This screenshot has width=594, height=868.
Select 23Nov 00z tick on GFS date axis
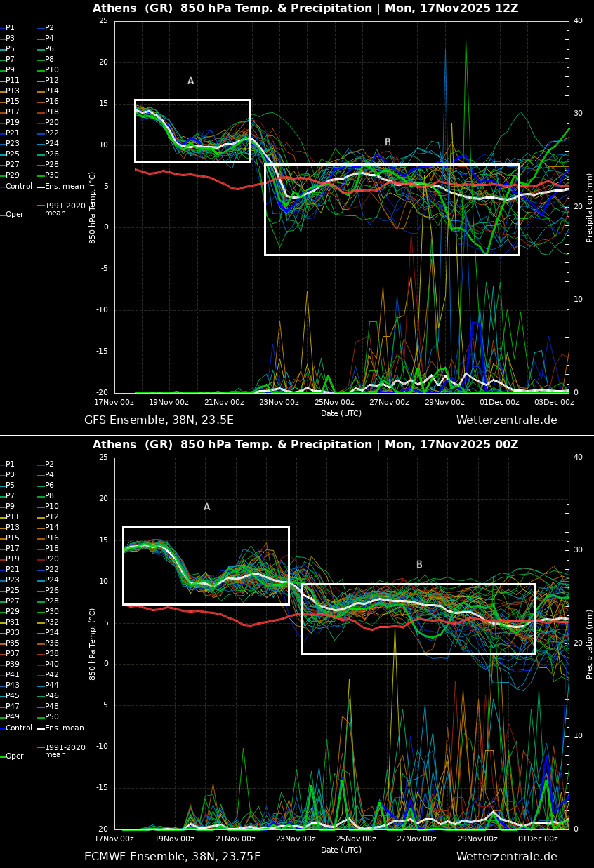279,403
